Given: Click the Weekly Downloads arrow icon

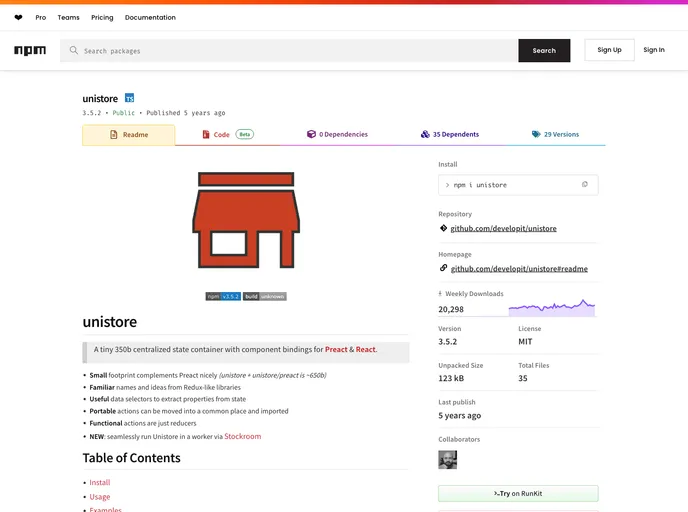Looking at the screenshot, I should [440, 294].
